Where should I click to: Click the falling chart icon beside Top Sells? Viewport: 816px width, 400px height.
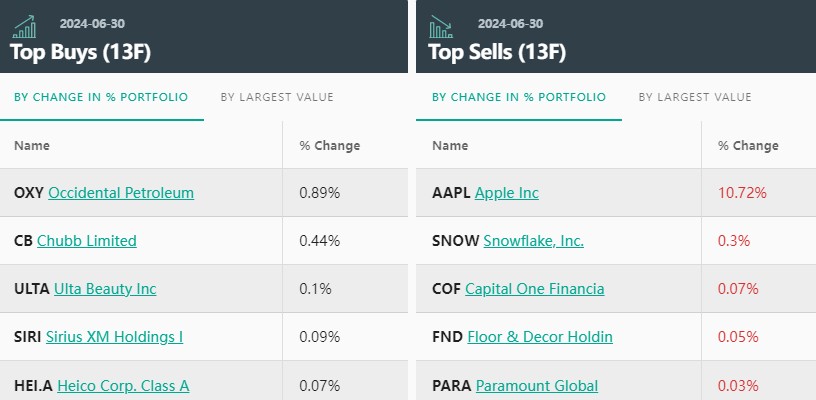(x=441, y=25)
